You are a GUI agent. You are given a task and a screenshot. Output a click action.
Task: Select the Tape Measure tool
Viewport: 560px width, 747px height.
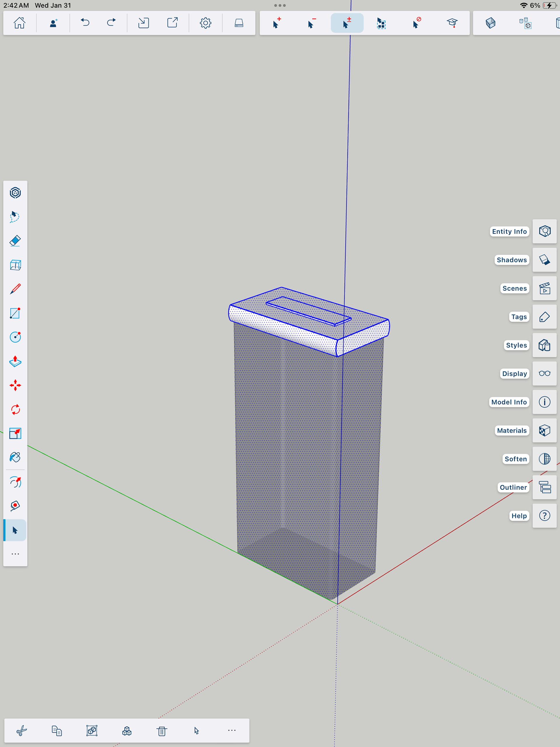15,506
